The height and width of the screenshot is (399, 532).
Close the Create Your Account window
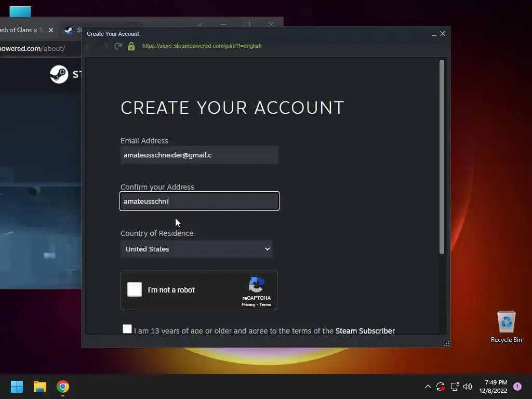(443, 34)
